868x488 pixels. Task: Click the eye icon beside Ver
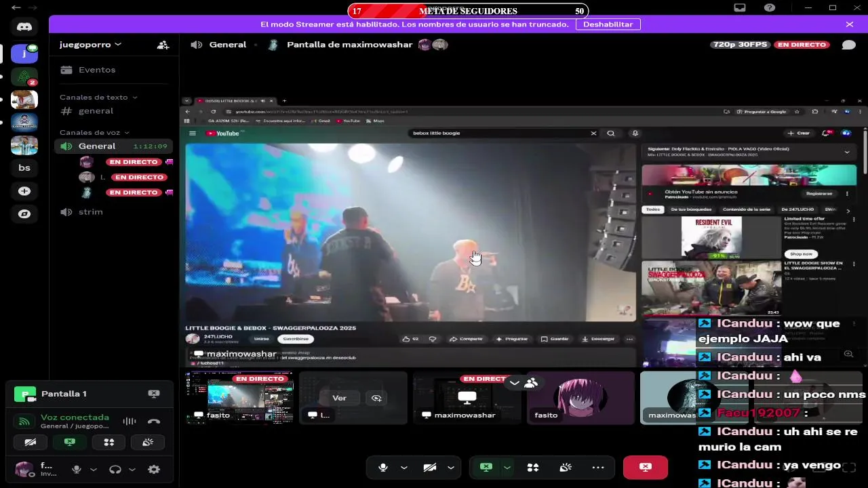(x=376, y=398)
